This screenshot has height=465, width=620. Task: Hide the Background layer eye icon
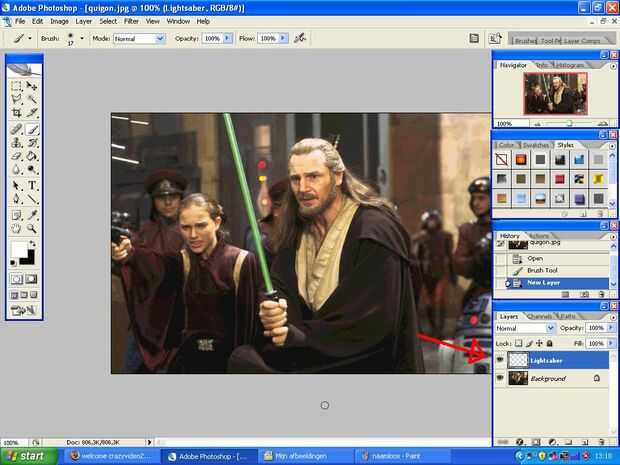click(500, 378)
